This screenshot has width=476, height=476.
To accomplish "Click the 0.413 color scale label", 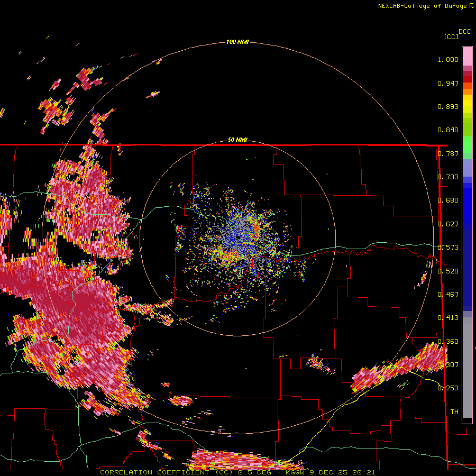I will [x=448, y=318].
